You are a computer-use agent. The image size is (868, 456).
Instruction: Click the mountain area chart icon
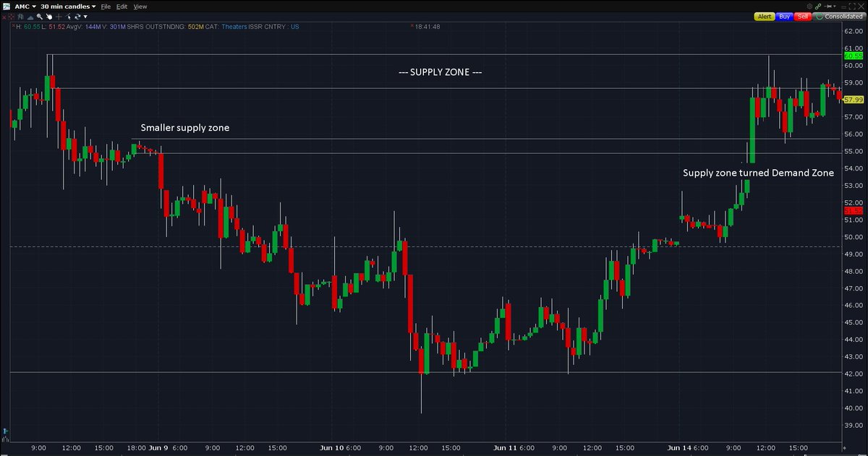click(30, 17)
